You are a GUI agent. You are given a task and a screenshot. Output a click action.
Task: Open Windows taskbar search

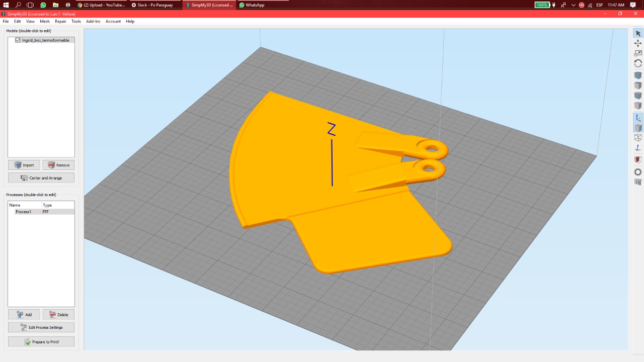click(19, 5)
